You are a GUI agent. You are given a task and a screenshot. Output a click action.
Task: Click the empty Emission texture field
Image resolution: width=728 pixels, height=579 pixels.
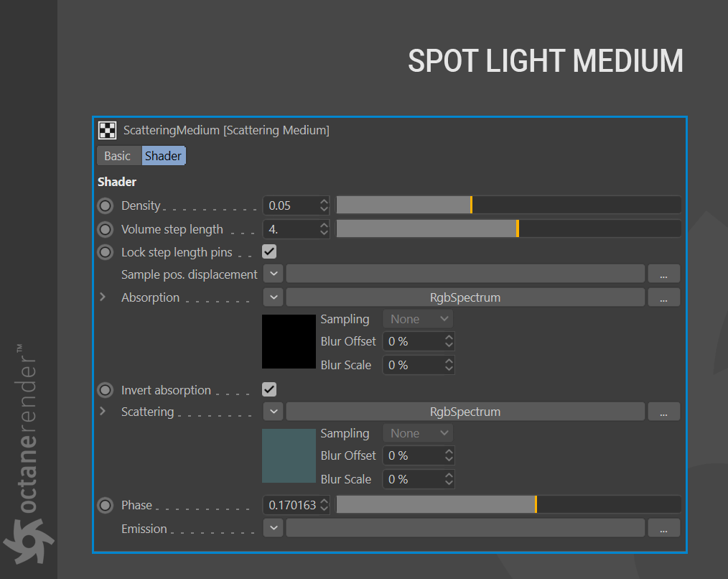click(465, 528)
